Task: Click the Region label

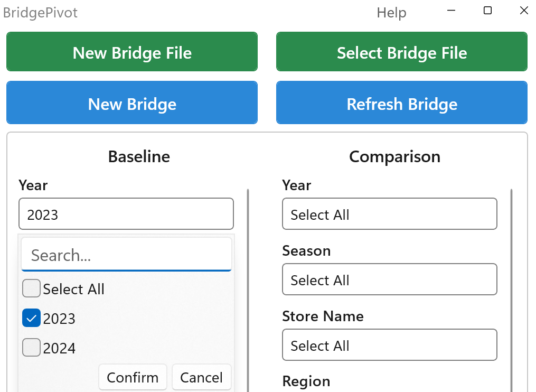Action: [x=306, y=381]
